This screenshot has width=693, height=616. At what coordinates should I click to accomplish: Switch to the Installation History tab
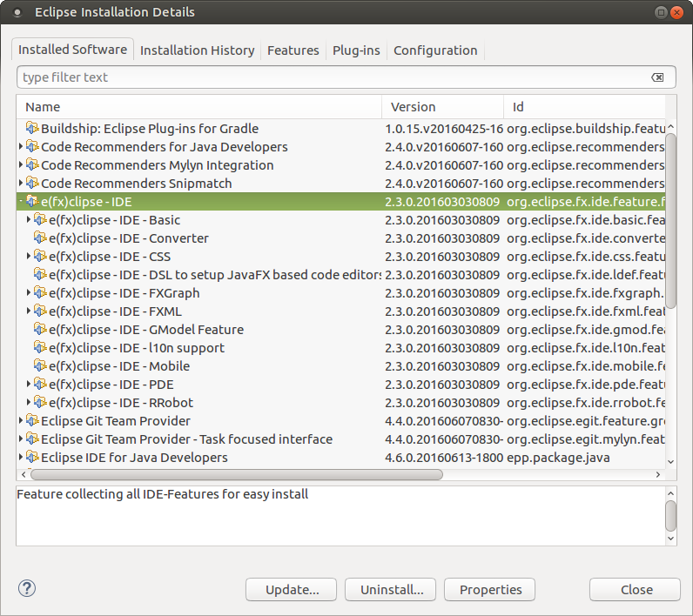point(197,50)
